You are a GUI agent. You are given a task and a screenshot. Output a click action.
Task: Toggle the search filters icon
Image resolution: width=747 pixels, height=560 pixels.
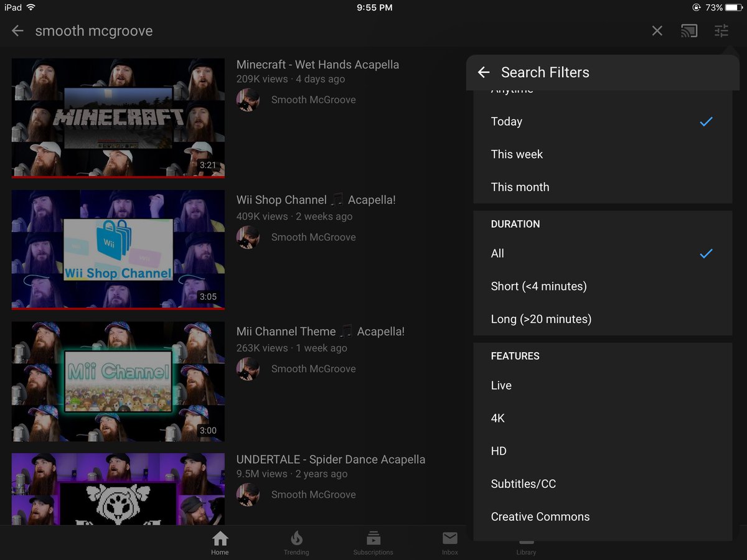(721, 31)
